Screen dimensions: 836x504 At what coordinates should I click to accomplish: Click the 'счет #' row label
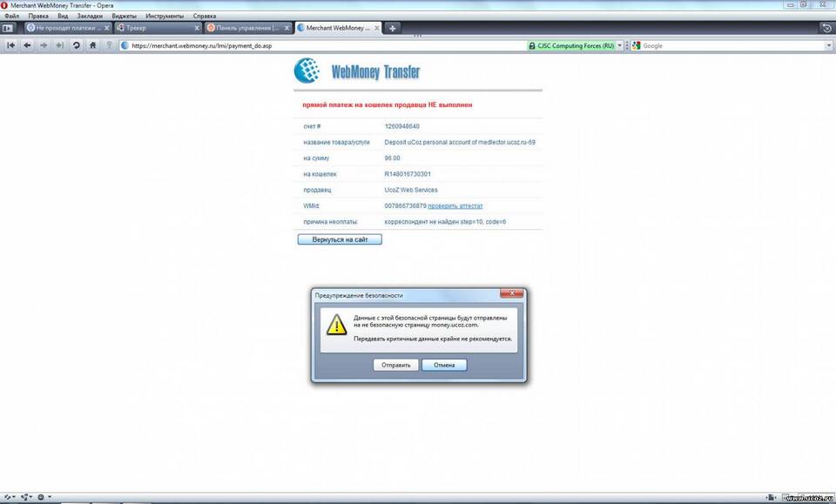pos(312,126)
